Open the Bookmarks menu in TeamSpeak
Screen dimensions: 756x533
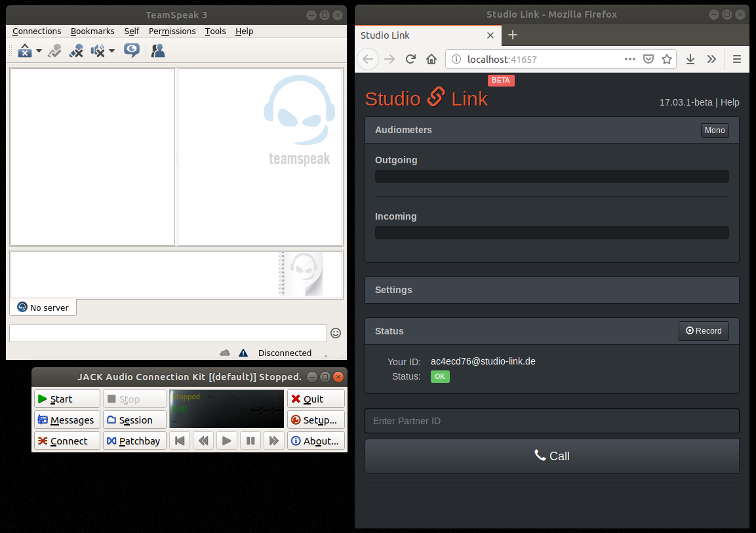92,31
